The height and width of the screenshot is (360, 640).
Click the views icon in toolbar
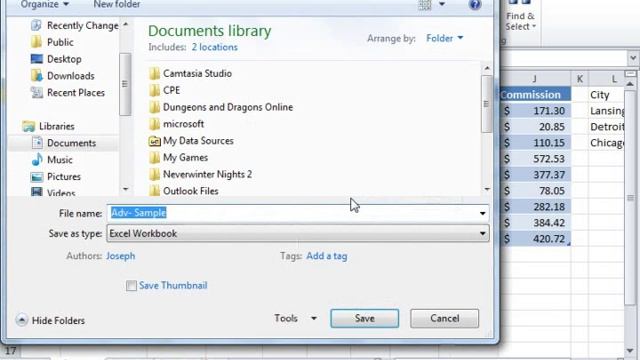click(x=425, y=4)
